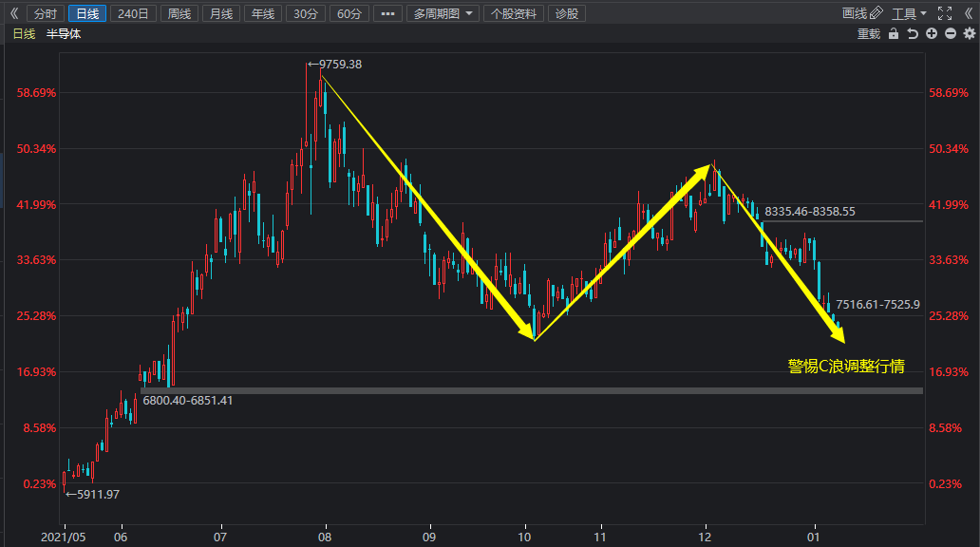Collapse the left panel with the double chevron

point(13,13)
